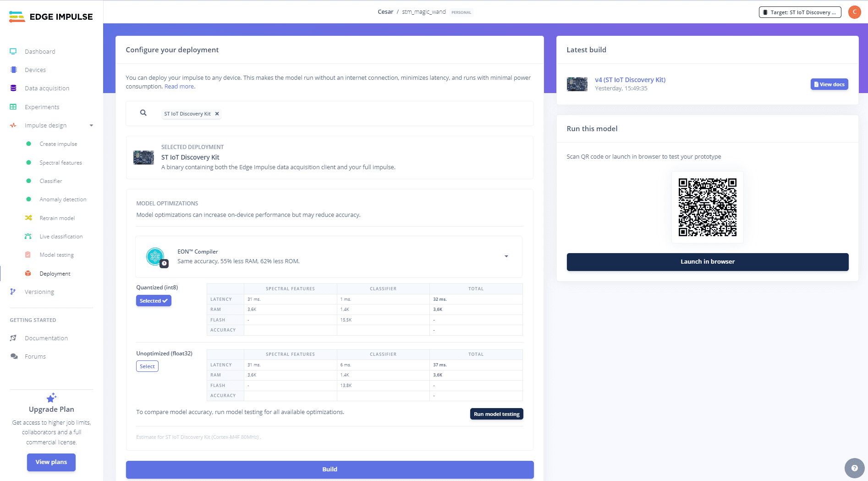Click the help question mark button

point(854,468)
